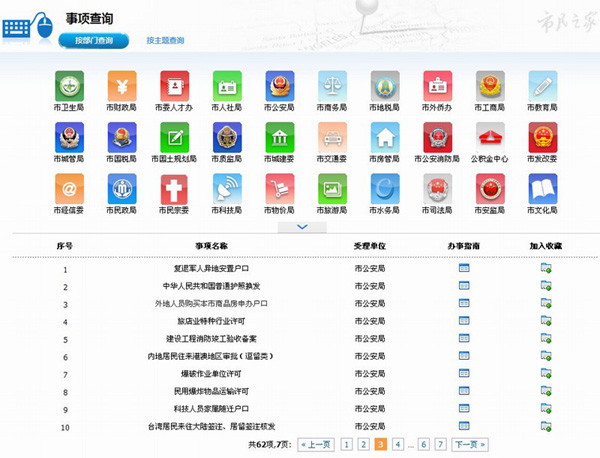Jump to page 7 in pagination

[x=441, y=444]
